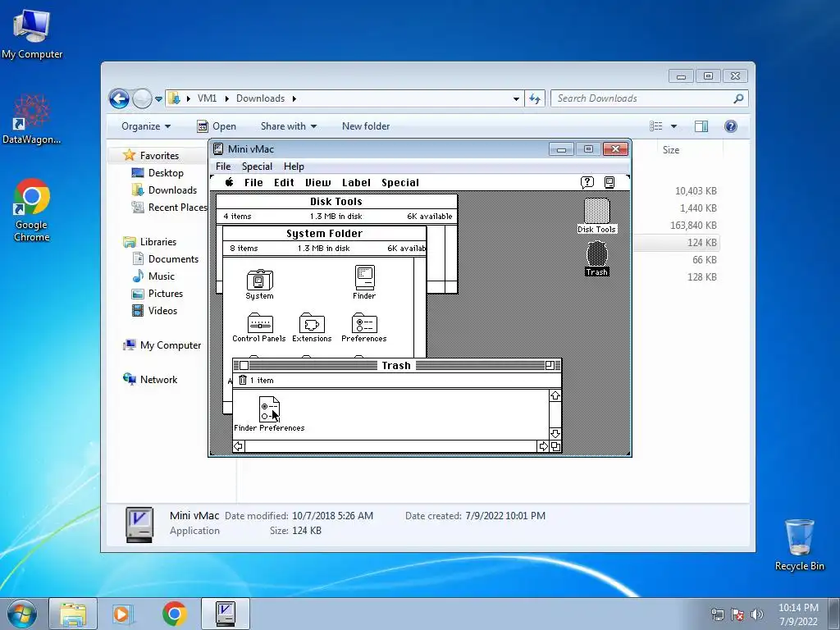Click the Trash window size box
This screenshot has height=630, width=840.
[x=555, y=446]
